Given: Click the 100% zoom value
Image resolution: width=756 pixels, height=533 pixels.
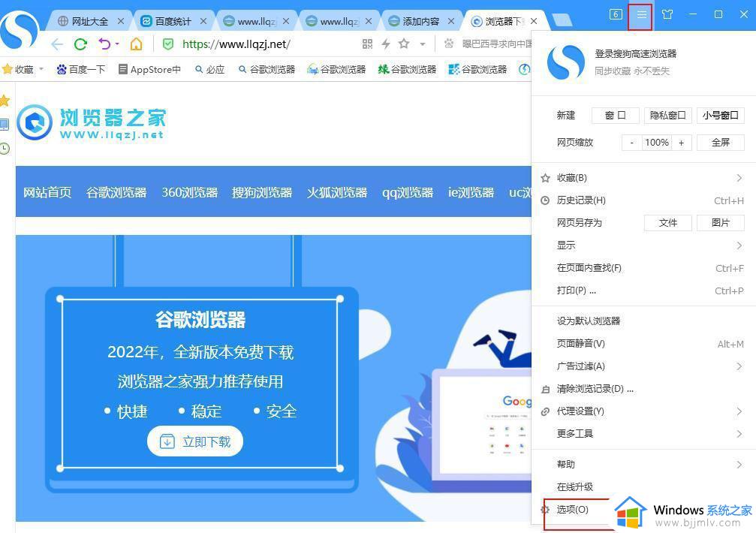Looking at the screenshot, I should coord(657,143).
